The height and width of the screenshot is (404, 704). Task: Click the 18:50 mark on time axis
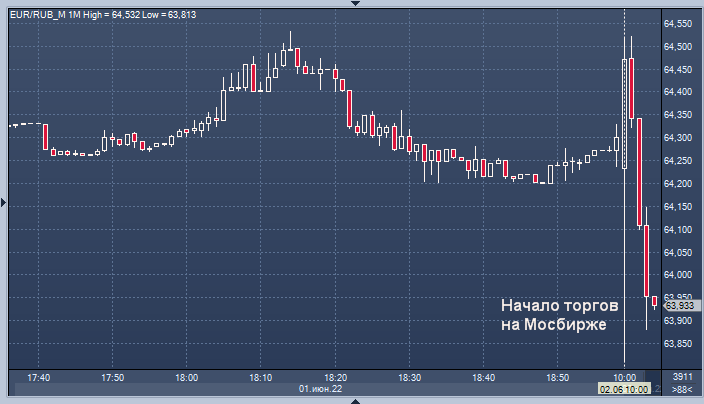pos(558,377)
